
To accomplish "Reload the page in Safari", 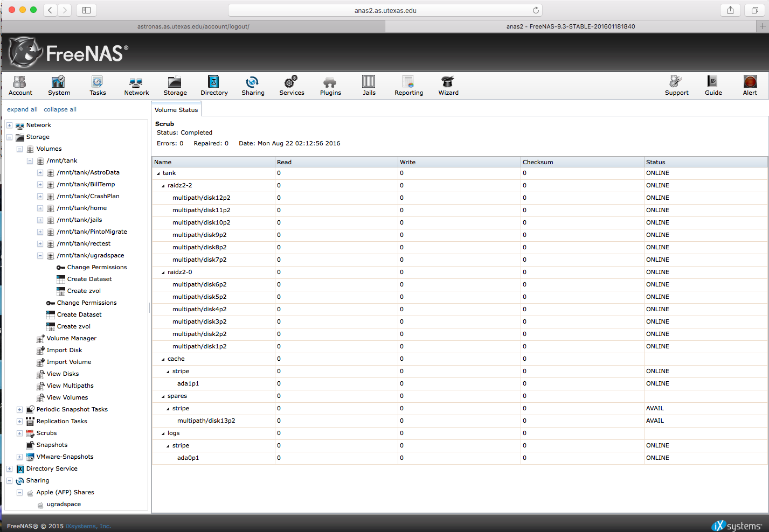I will point(536,10).
